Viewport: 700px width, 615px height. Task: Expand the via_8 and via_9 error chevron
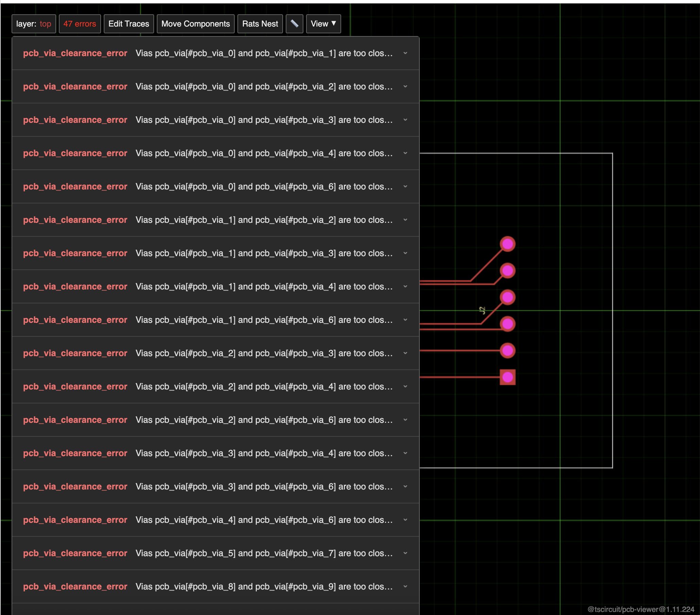click(405, 586)
